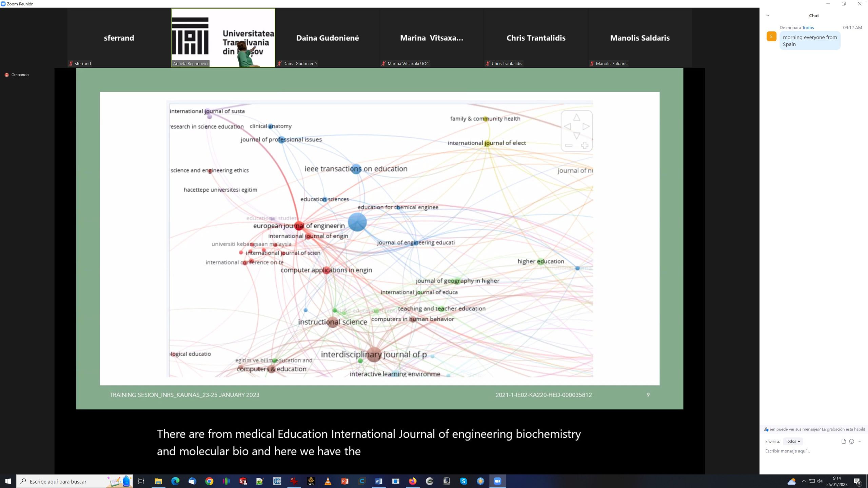
Task: Open Firefox from the taskbar
Action: [x=413, y=481]
